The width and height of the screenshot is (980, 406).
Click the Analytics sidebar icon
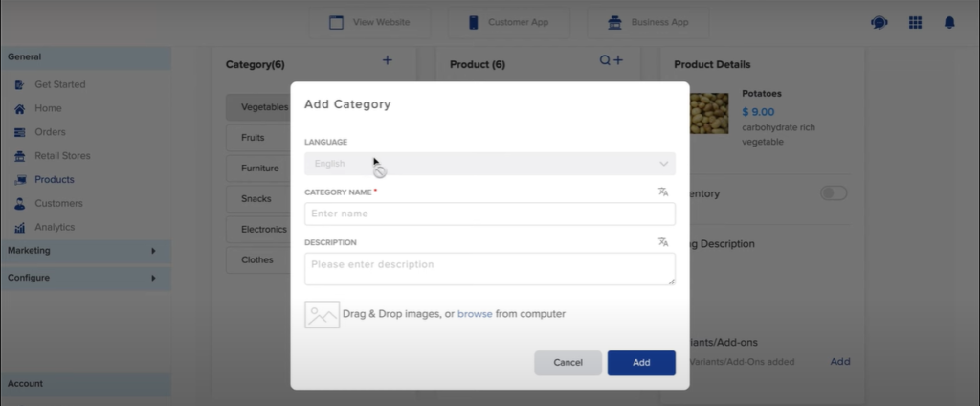(19, 227)
